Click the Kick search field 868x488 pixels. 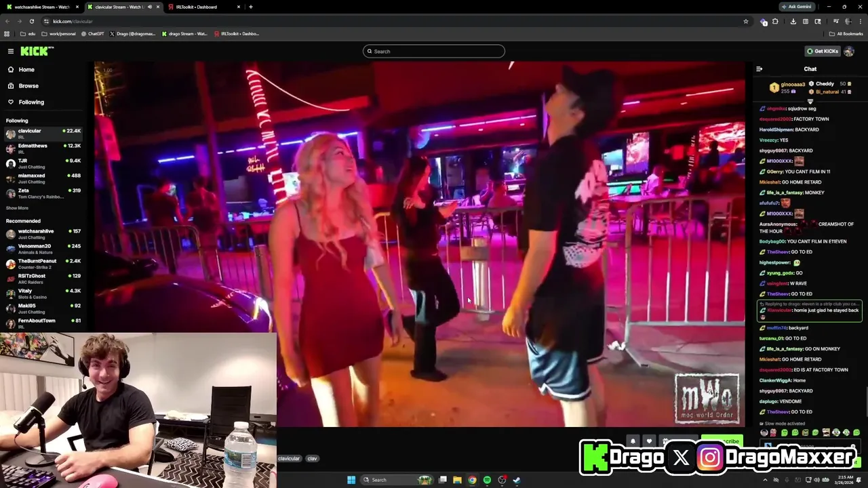[x=434, y=52]
